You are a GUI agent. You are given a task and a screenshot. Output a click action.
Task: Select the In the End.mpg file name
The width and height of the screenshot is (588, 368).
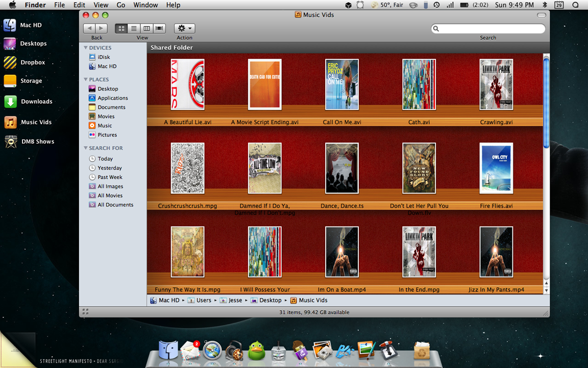pos(419,289)
